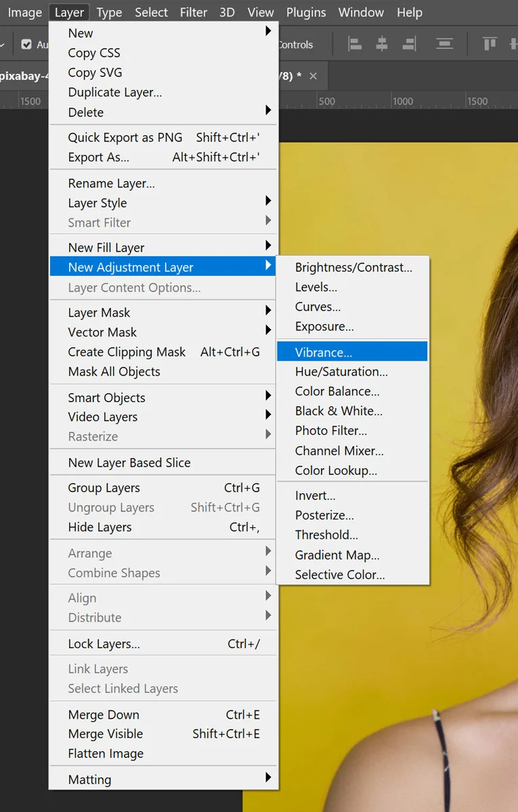The width and height of the screenshot is (518, 812).
Task: Open the Type menu
Action: (109, 12)
